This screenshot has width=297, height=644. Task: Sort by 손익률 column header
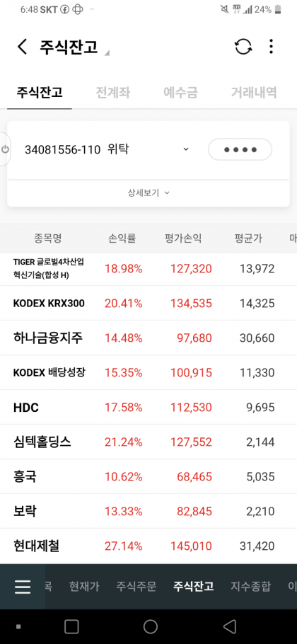(x=122, y=238)
